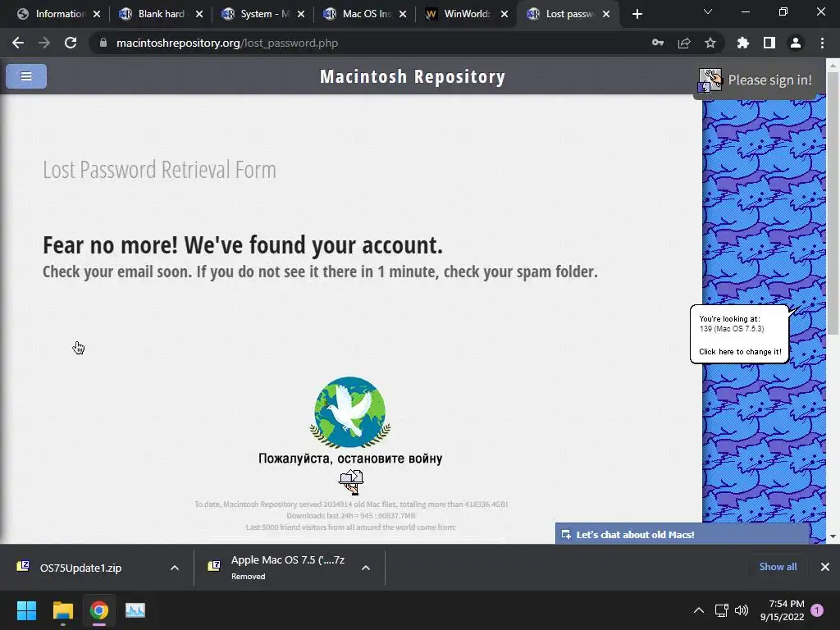Click Chrome icon in taskbar

[99, 610]
